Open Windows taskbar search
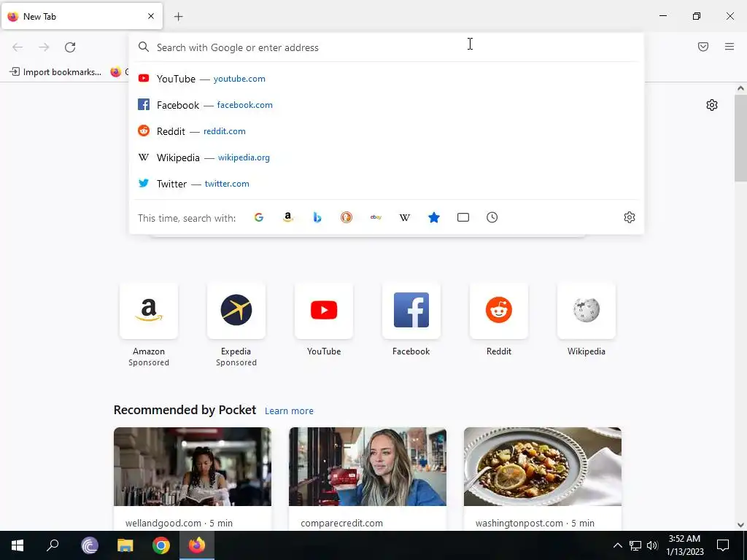The width and height of the screenshot is (747, 560). [x=53, y=545]
